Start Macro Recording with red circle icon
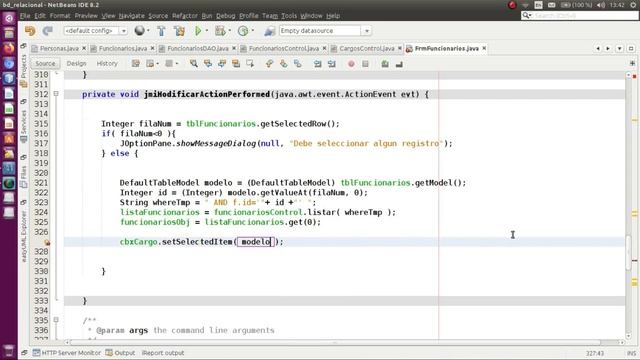This screenshot has height=360, width=640. (351, 64)
